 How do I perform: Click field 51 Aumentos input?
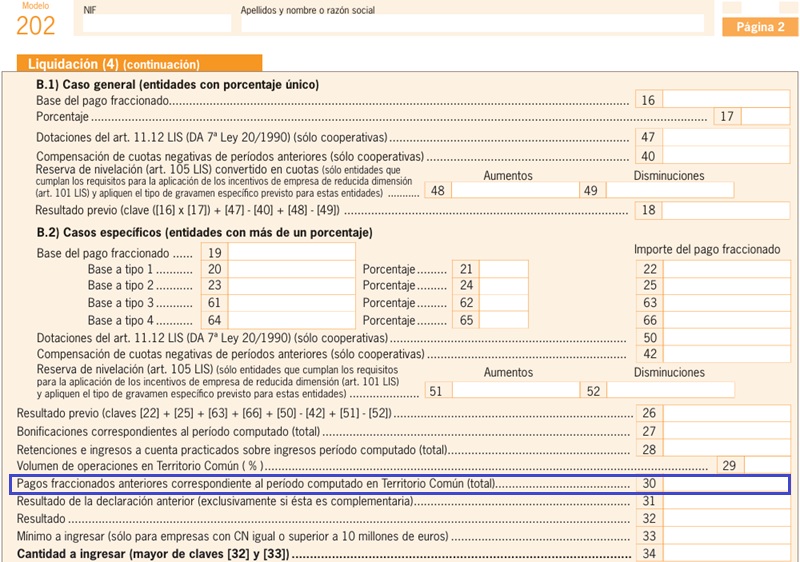click(516, 391)
